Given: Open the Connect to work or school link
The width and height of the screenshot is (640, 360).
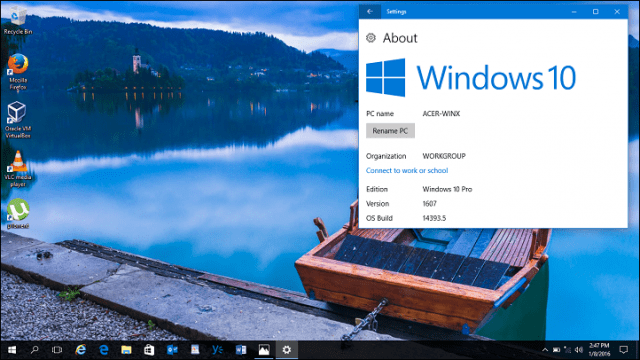Looking at the screenshot, I should pyautogui.click(x=407, y=171).
